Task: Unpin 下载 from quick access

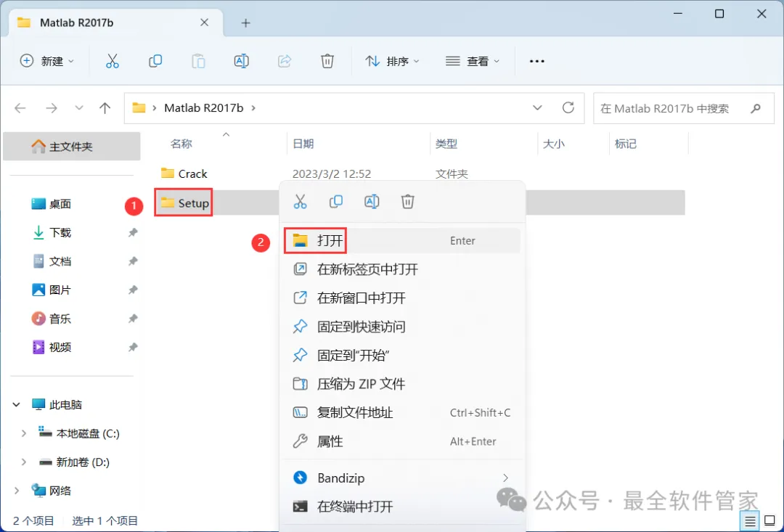Action: pos(133,232)
